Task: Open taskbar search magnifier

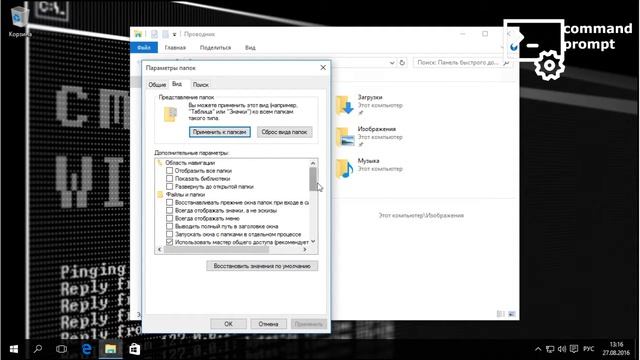Action: point(38,349)
